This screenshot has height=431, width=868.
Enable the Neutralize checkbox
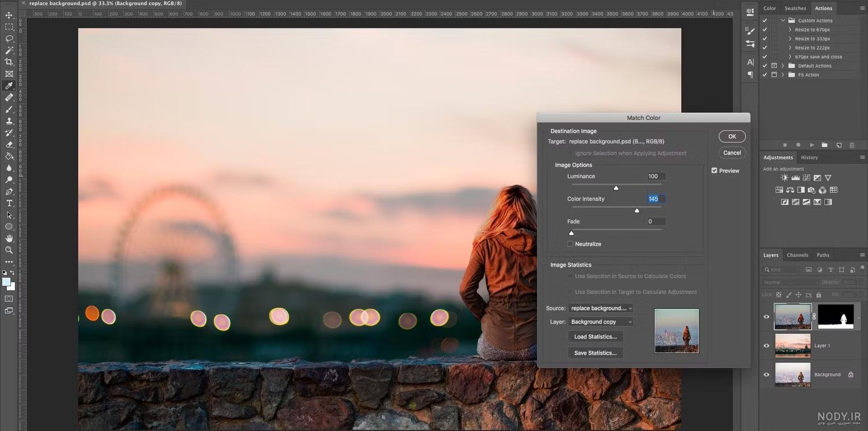570,244
